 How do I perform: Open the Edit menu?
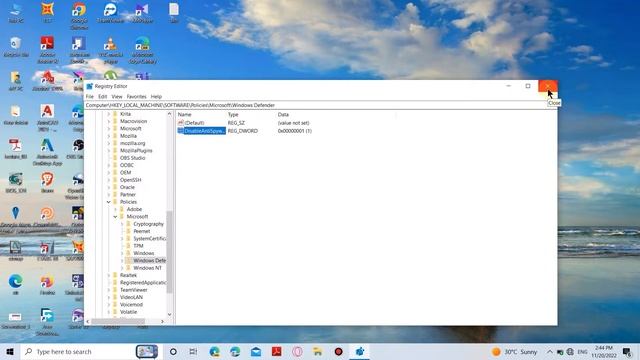coord(102,96)
